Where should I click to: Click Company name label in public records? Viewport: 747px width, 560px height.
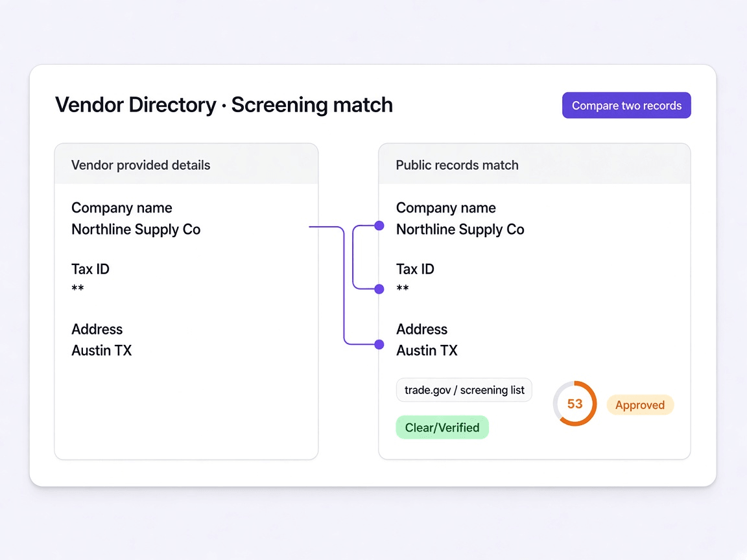click(446, 208)
